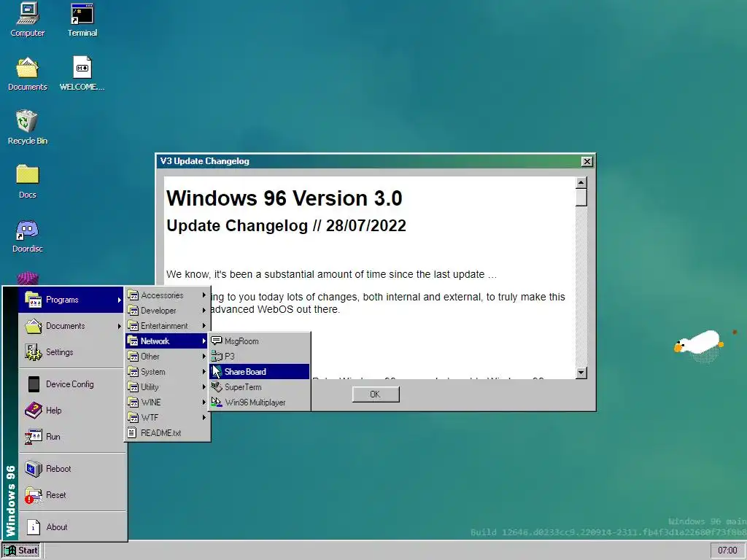Expand the System submenu arrow
747x560 pixels.
(x=204, y=371)
